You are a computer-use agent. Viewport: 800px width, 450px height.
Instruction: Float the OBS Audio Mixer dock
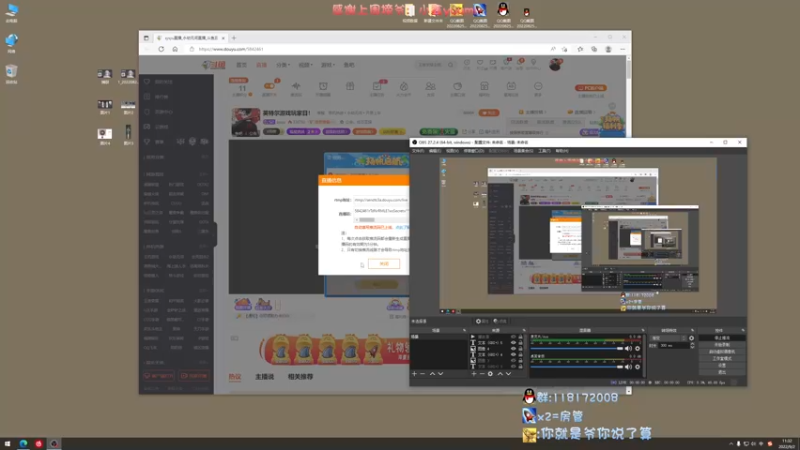click(x=642, y=331)
